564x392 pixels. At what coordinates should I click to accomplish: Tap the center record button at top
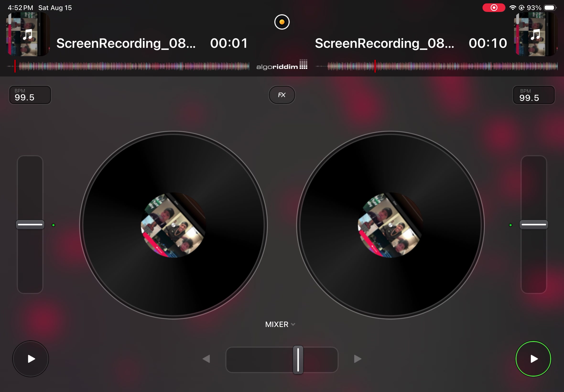(x=282, y=22)
